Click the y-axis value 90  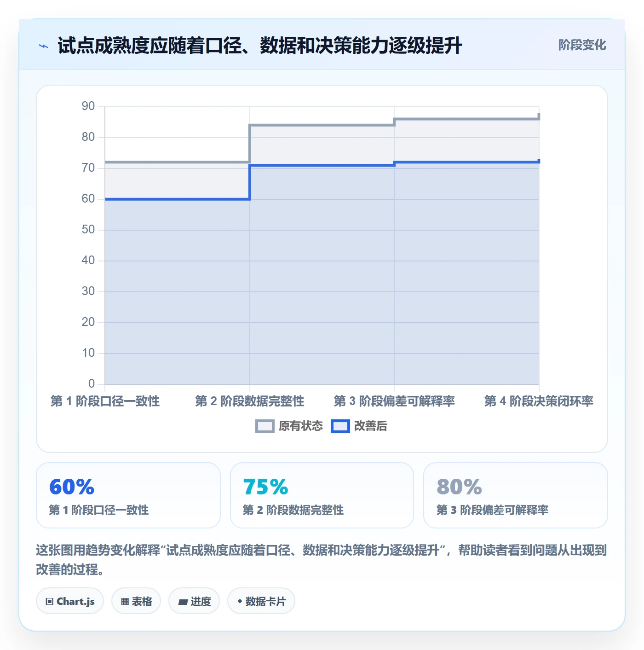click(88, 106)
